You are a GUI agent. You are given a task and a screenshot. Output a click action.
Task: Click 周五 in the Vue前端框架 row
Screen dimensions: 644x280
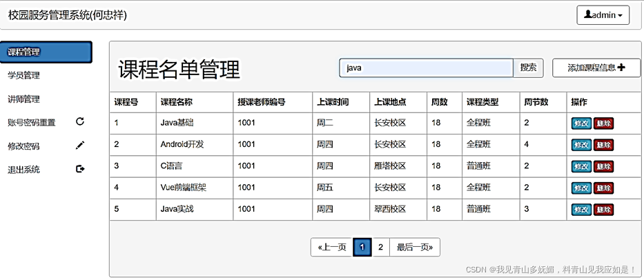(325, 187)
